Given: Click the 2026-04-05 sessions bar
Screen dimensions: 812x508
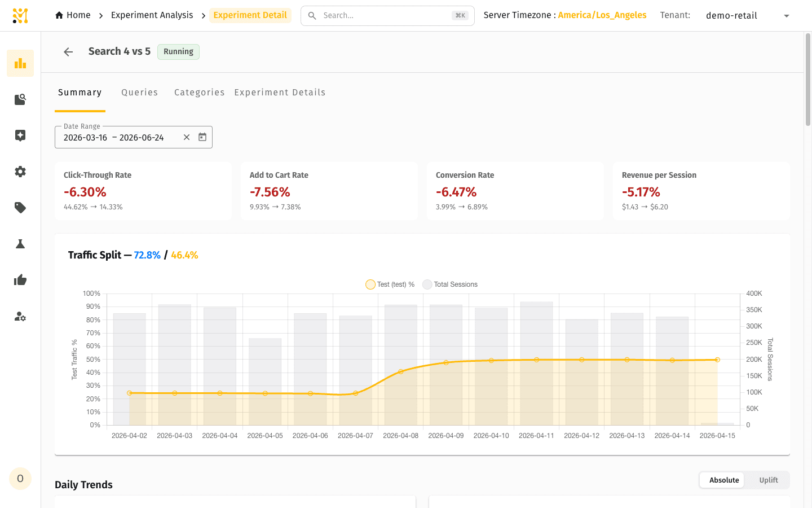Looking at the screenshot, I should (x=265, y=382).
